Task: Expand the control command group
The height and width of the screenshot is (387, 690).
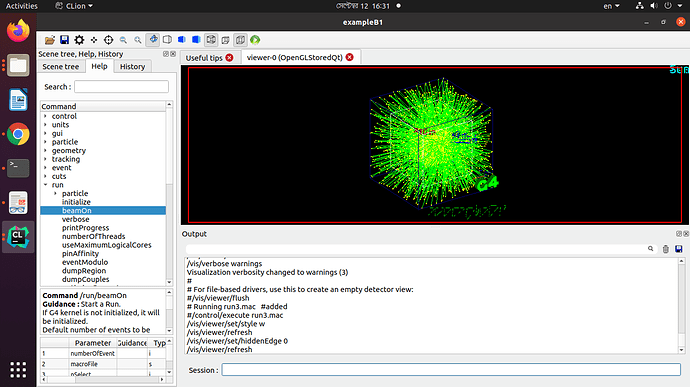Action: tap(45, 116)
